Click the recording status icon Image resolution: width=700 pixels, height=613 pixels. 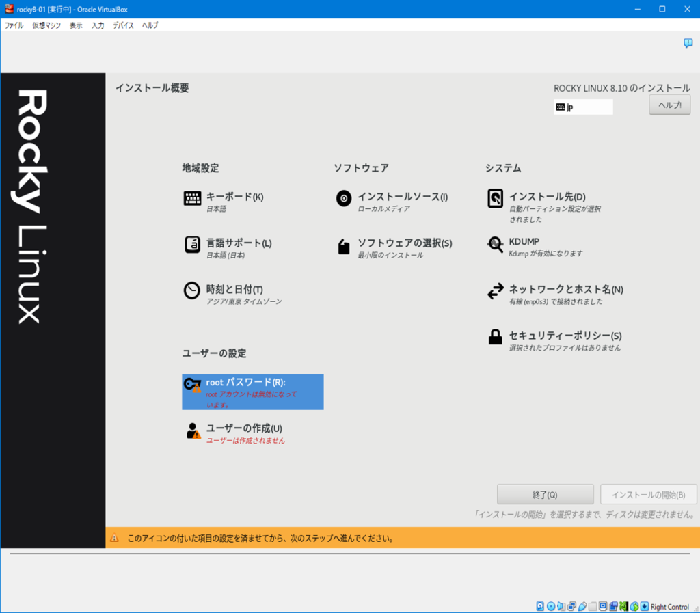613,606
